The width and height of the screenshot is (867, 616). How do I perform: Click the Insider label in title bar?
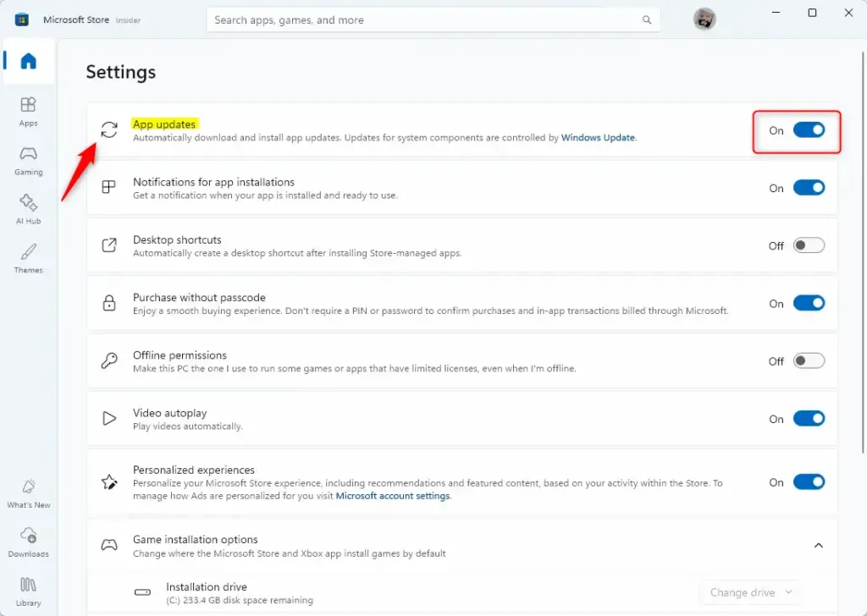pyautogui.click(x=128, y=20)
